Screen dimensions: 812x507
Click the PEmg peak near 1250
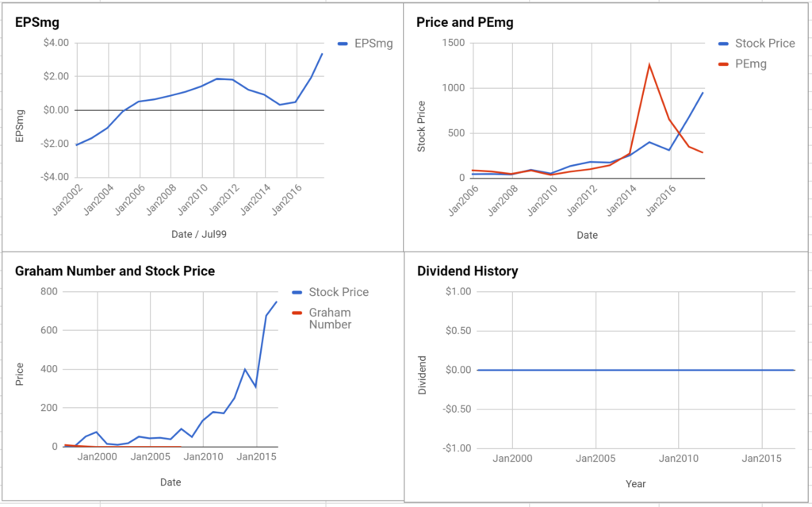click(649, 65)
